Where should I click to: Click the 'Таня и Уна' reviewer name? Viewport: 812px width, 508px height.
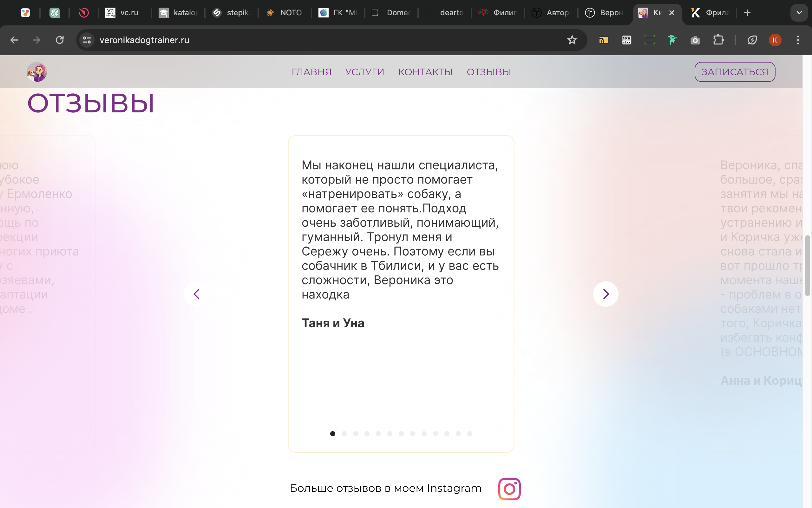coord(333,323)
